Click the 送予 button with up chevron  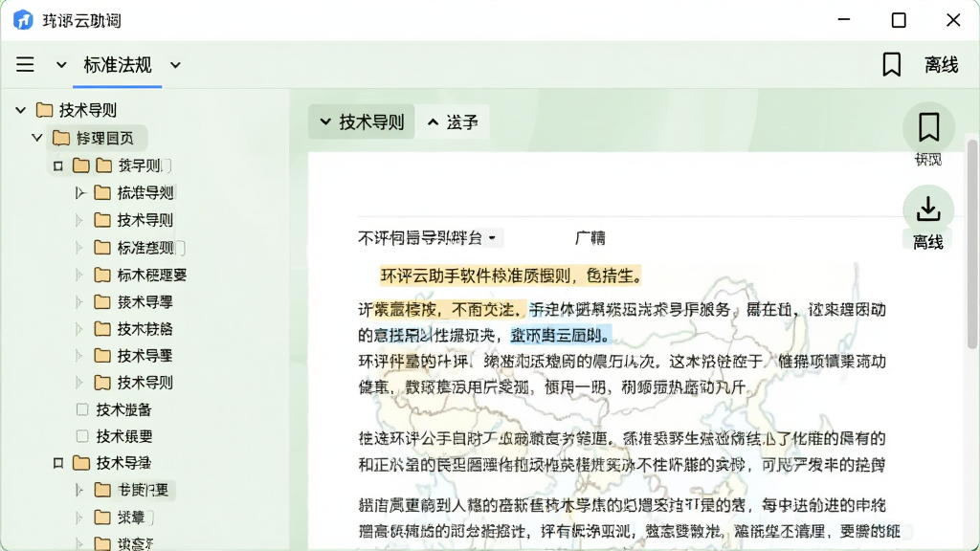click(453, 121)
